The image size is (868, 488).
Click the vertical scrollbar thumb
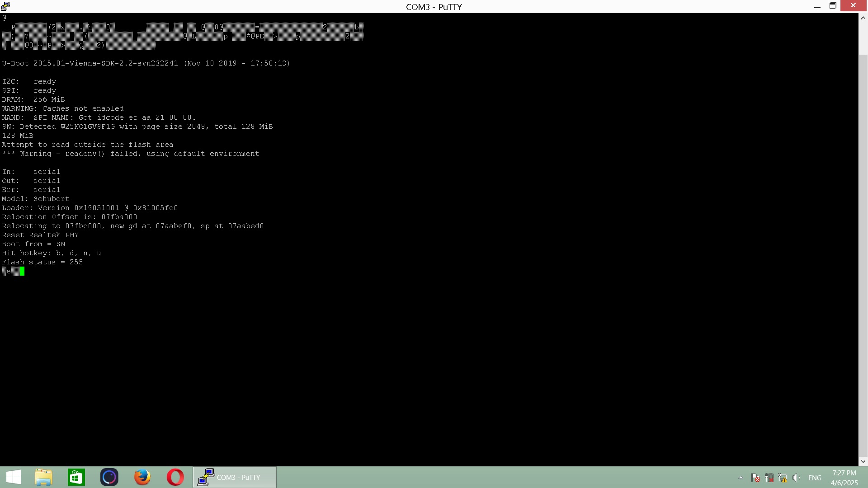click(x=863, y=255)
